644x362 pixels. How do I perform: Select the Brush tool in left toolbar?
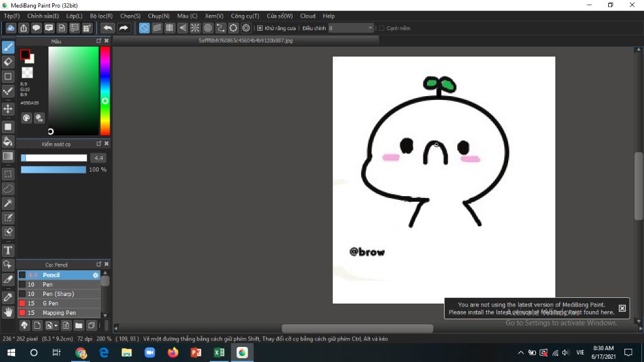(8, 47)
